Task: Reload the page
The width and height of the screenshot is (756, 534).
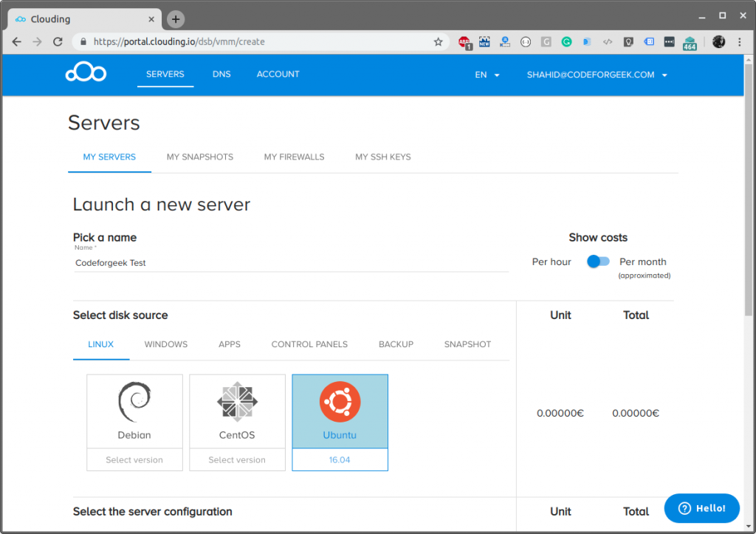Action: pyautogui.click(x=58, y=42)
